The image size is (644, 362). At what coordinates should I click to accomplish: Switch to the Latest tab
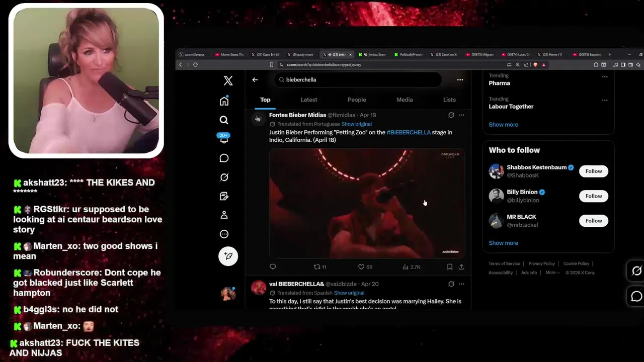(309, 100)
